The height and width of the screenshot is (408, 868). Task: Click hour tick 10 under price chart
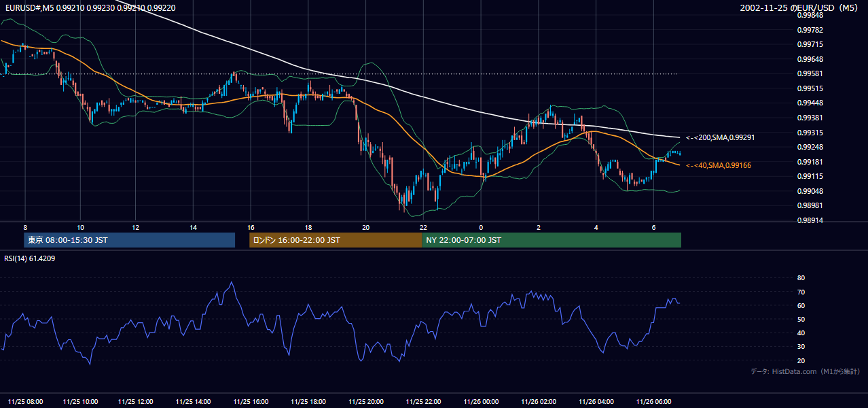(x=80, y=227)
